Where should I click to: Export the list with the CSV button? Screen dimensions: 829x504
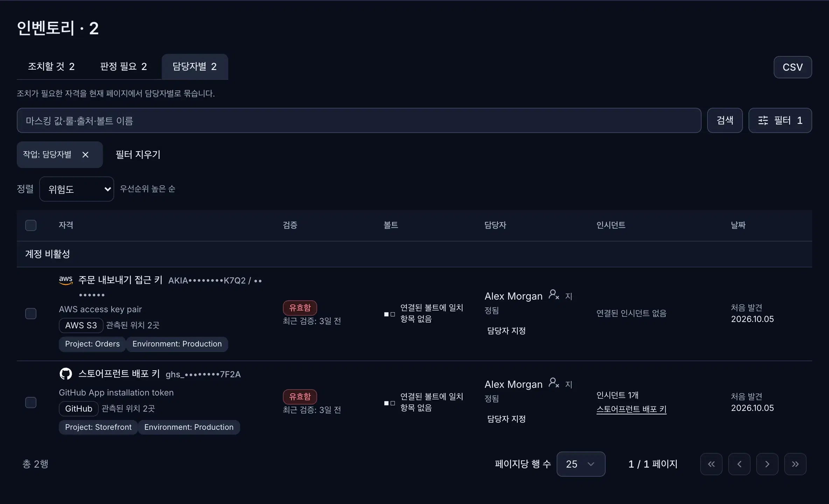[793, 67]
